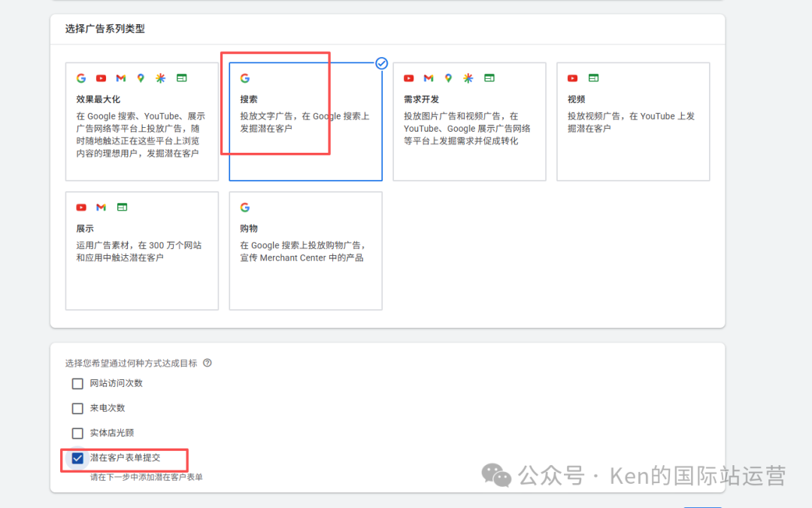This screenshot has width=812, height=508.
Task: Click the display network icon in 效果最大化 card
Action: (x=181, y=78)
